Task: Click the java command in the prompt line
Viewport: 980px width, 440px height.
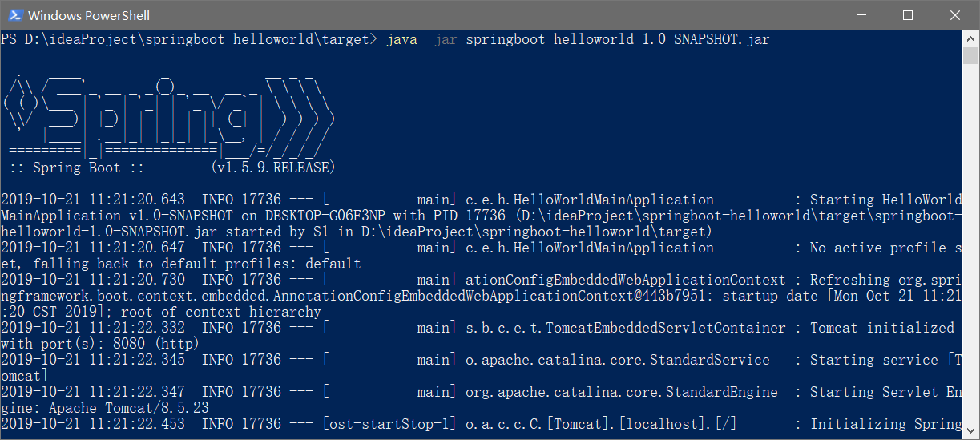Action: pyautogui.click(x=401, y=39)
